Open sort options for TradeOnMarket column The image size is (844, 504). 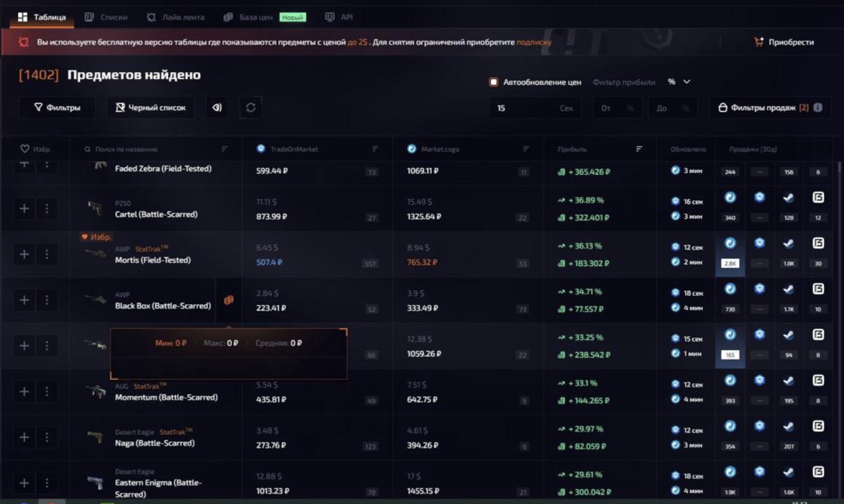click(x=375, y=149)
